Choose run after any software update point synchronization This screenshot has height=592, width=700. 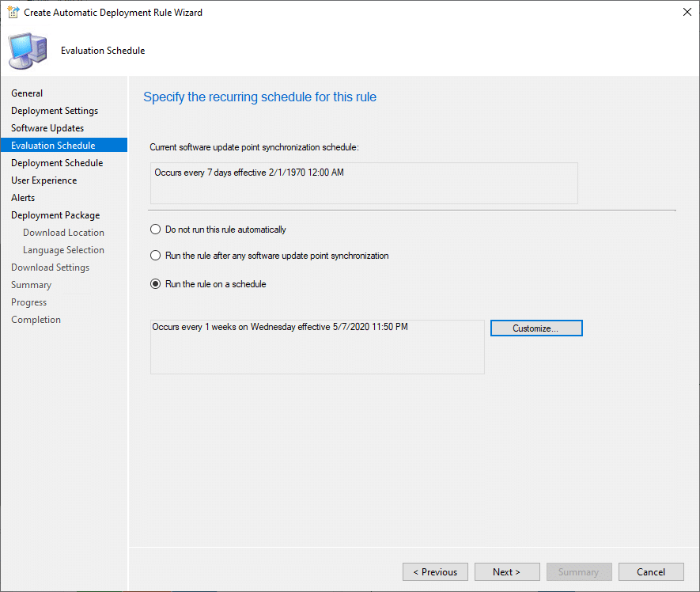[x=156, y=256]
